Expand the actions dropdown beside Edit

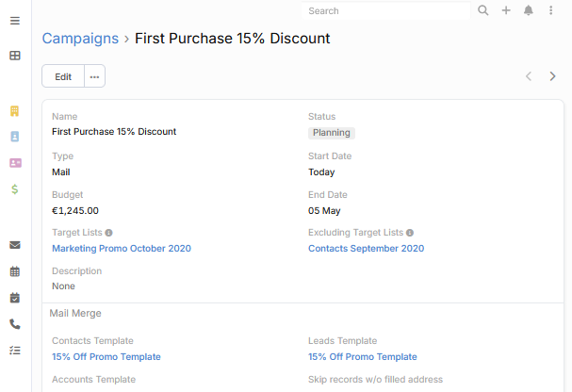tap(94, 76)
